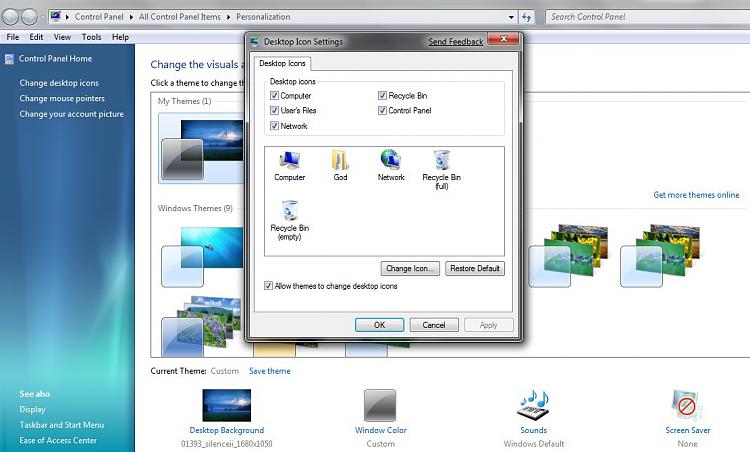Open Desktop Background settings icon
Screen dimensions: 750x452
tap(227, 405)
